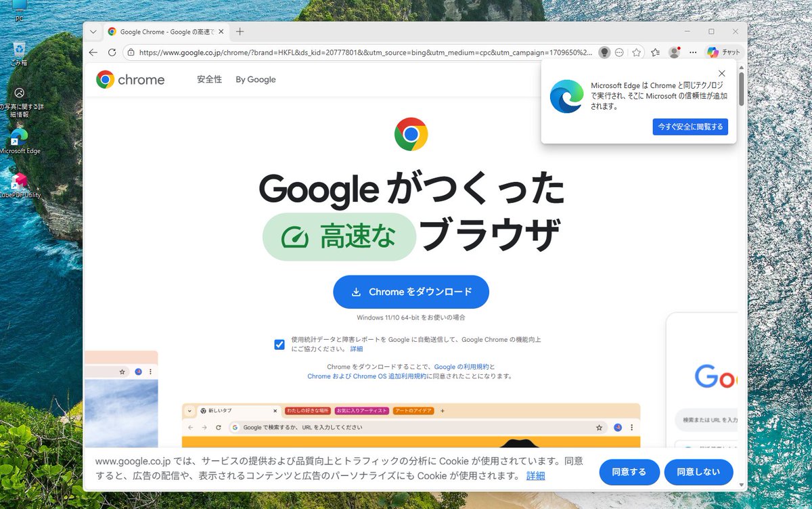Viewport: 812px width, 509px height.
Task: Click the lock site-info icon in address bar
Action: 131,52
